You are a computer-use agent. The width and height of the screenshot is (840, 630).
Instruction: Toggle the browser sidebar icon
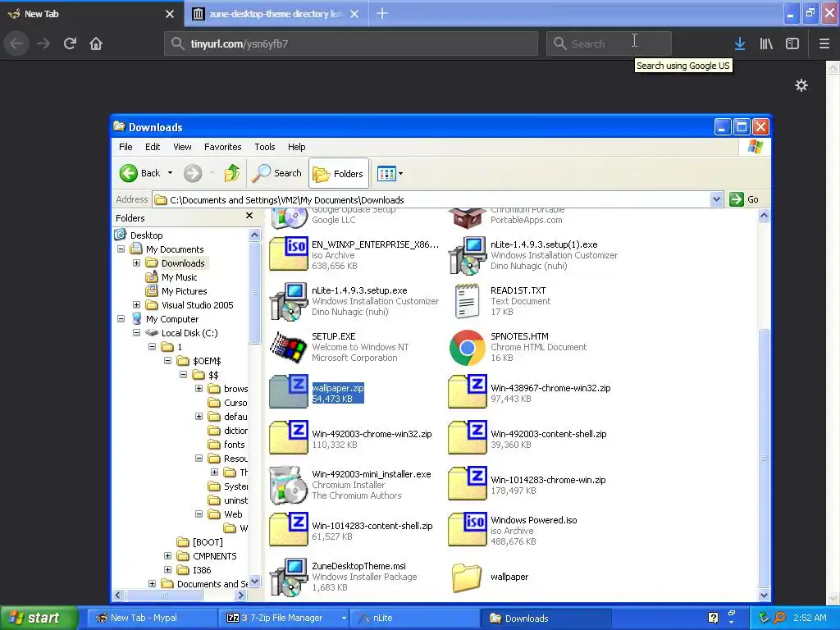click(792, 43)
